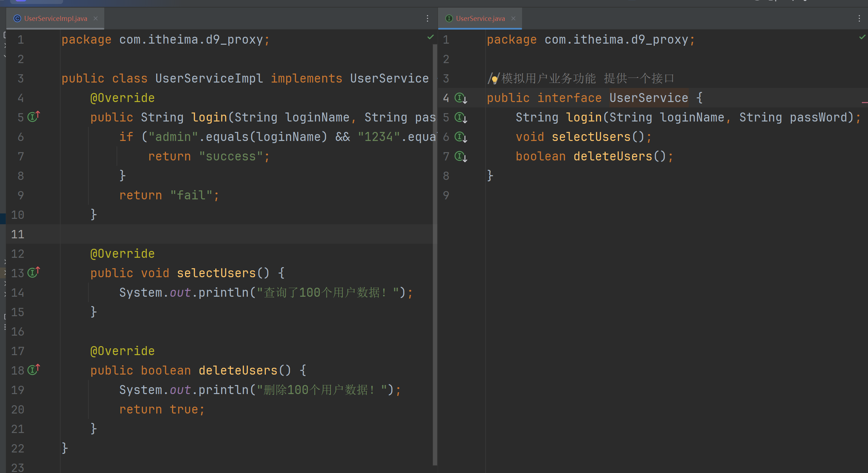Click the green inspection checkmark in UserService editor

coord(862,37)
